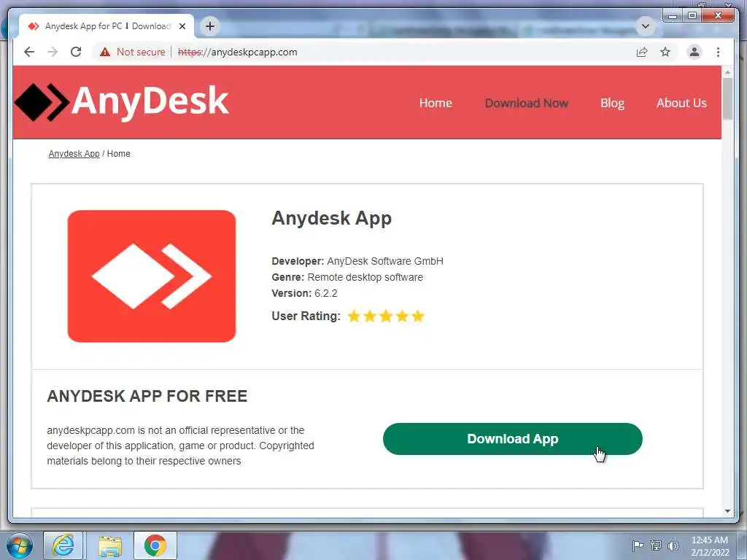The width and height of the screenshot is (747, 560).
Task: Click the page scrollbar up arrow
Action: (727, 72)
